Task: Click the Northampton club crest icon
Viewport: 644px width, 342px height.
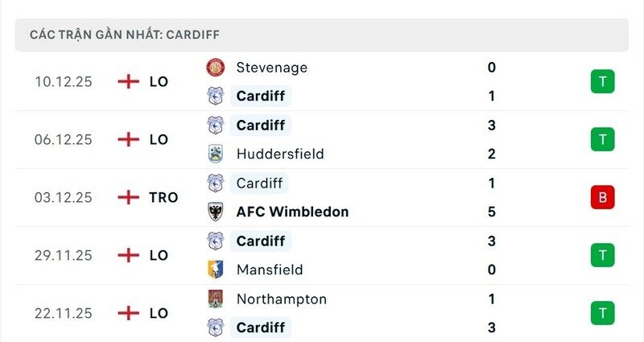Action: 216,299
